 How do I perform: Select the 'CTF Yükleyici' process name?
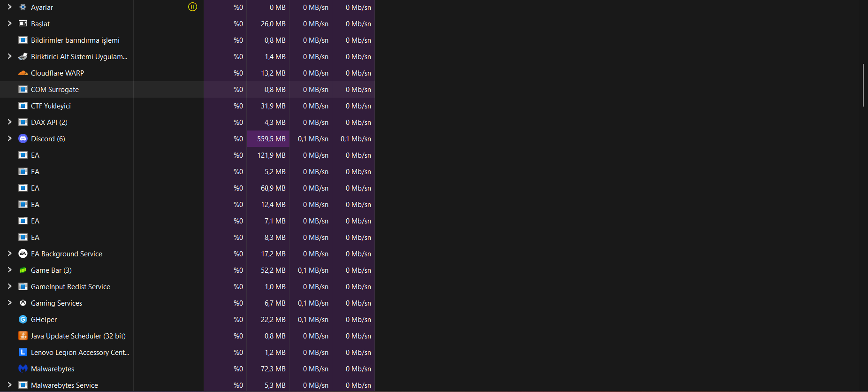[51, 106]
